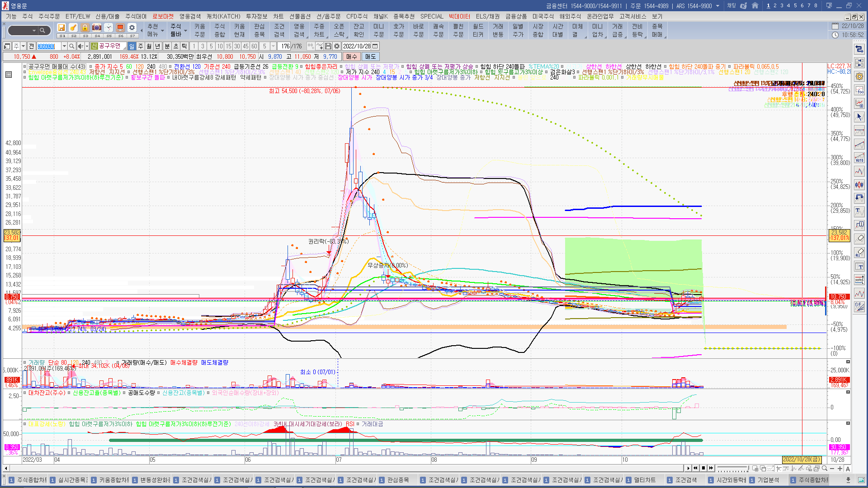Click the save diskette icon in the chart toolbar
This screenshot has width=868, height=488.
click(x=328, y=46)
